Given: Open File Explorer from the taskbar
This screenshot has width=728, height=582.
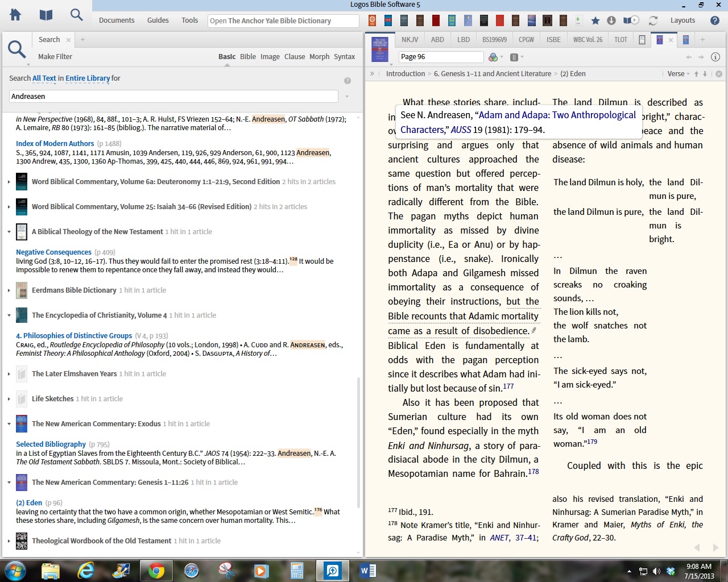Looking at the screenshot, I should click(51, 570).
